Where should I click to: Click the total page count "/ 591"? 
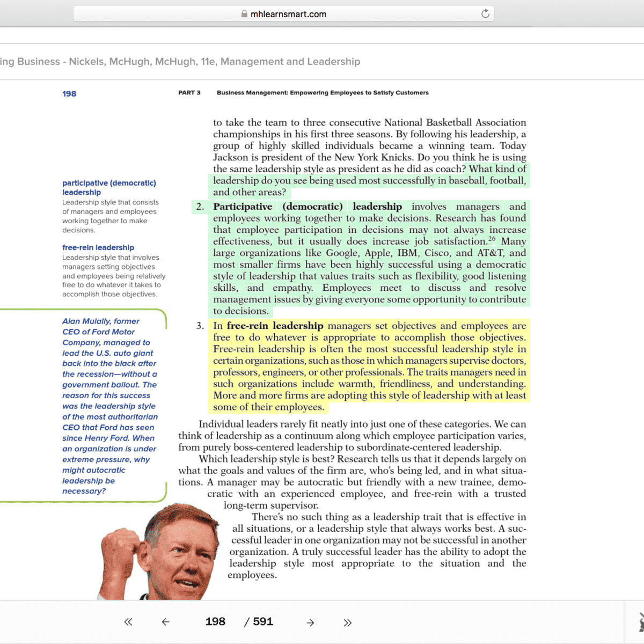tap(259, 621)
